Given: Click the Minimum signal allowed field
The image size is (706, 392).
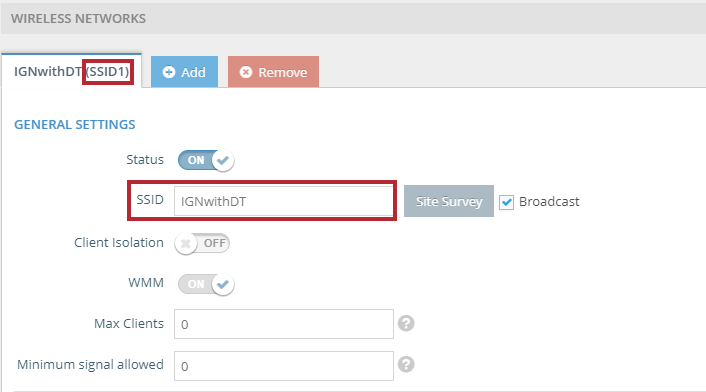Looking at the screenshot, I should click(284, 366).
